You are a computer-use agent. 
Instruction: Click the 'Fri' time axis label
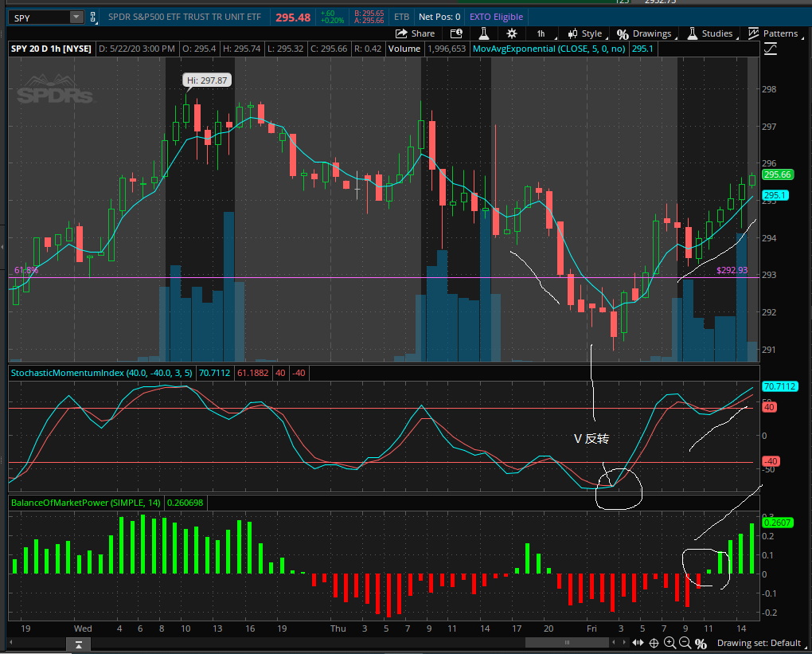pyautogui.click(x=591, y=629)
